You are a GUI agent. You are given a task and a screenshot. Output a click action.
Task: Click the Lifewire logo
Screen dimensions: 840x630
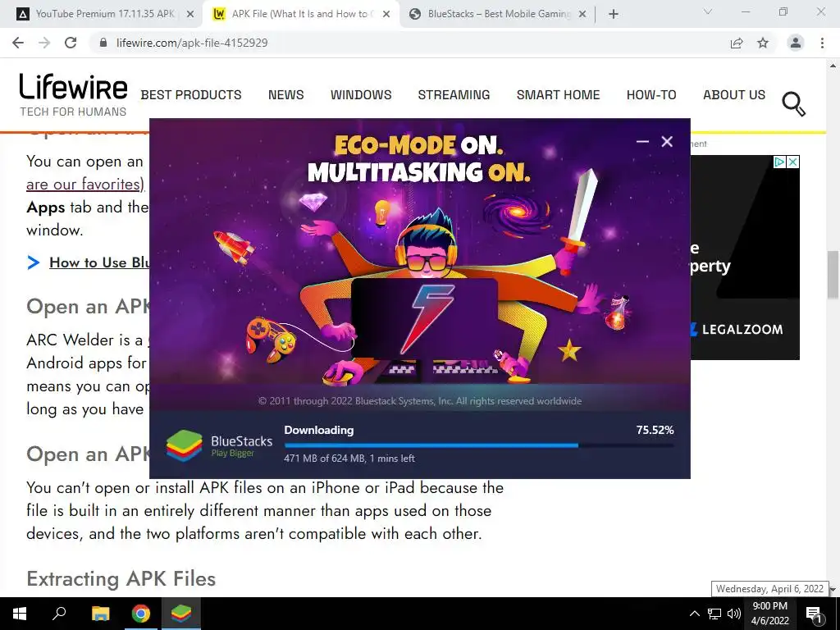(73, 95)
